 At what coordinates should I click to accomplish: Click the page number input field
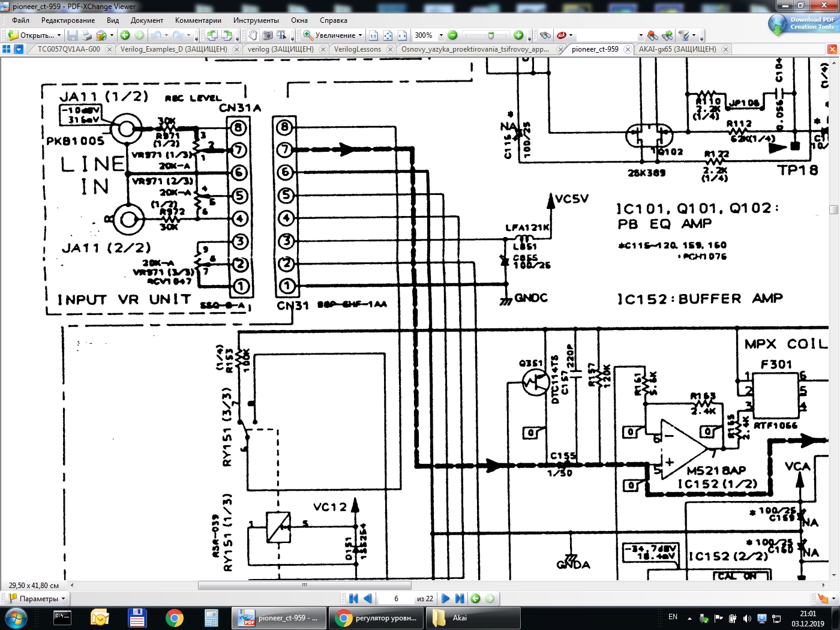click(x=396, y=598)
